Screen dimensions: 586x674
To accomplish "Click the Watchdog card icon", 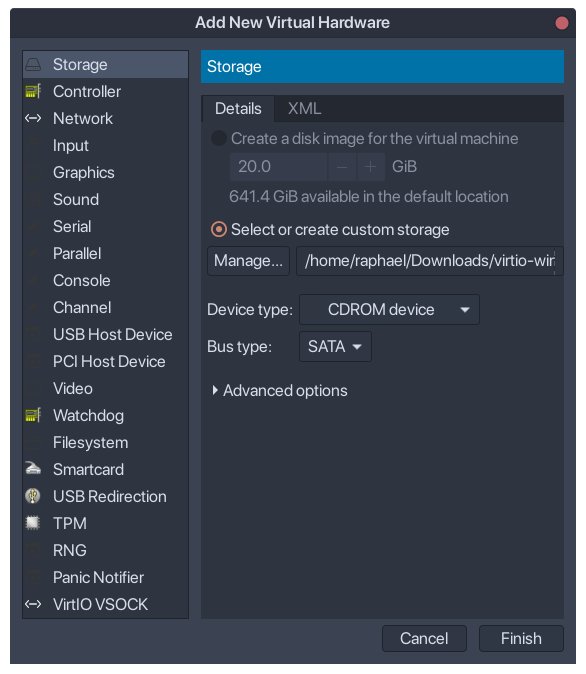I will [33, 415].
